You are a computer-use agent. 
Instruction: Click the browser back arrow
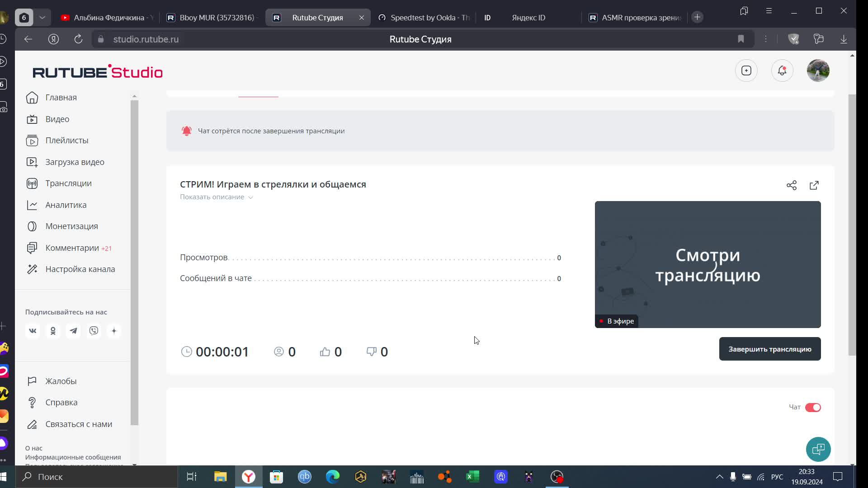pos(28,39)
